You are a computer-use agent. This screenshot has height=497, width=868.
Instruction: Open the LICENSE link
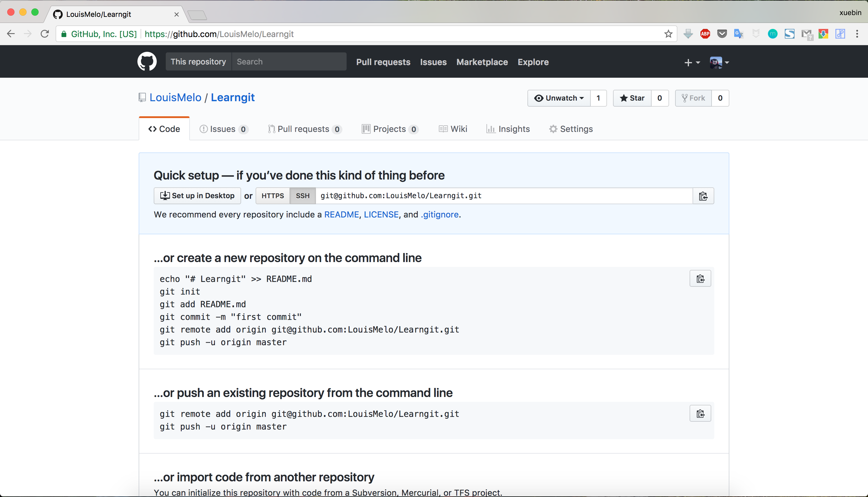click(381, 214)
